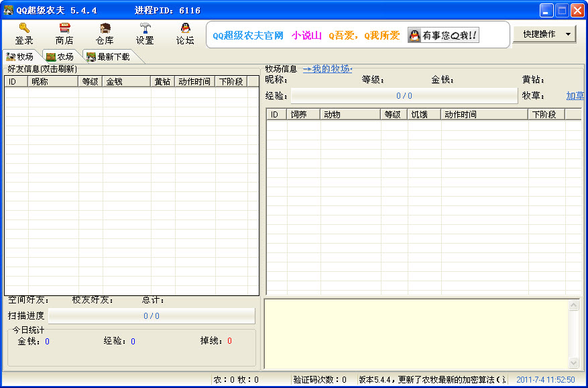Switch to the 牧场 tab

pos(20,57)
